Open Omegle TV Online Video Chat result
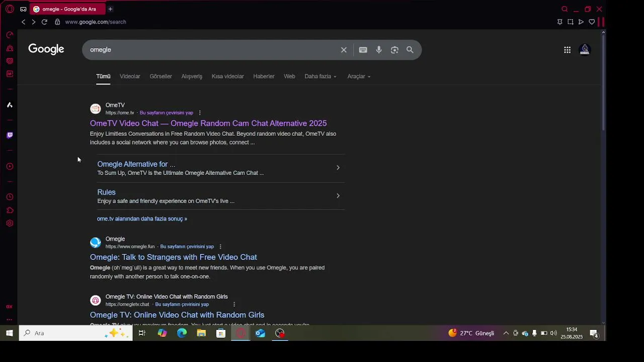644x362 pixels. [177, 315]
